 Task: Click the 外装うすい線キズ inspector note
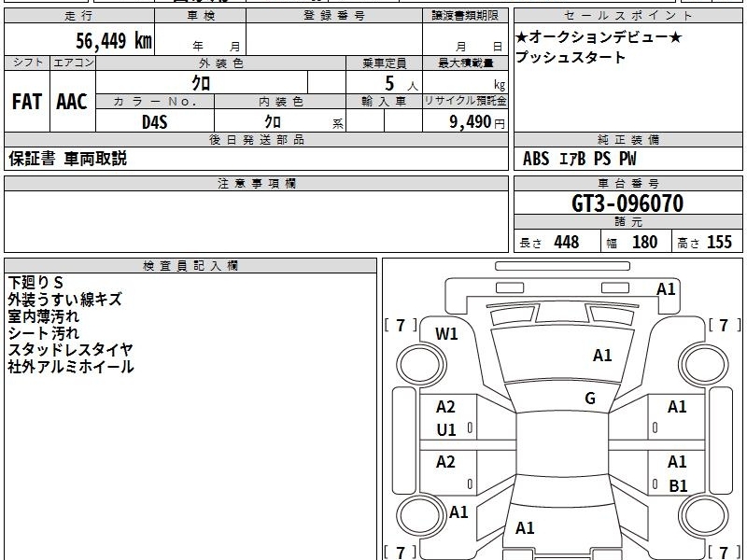[x=64, y=299]
